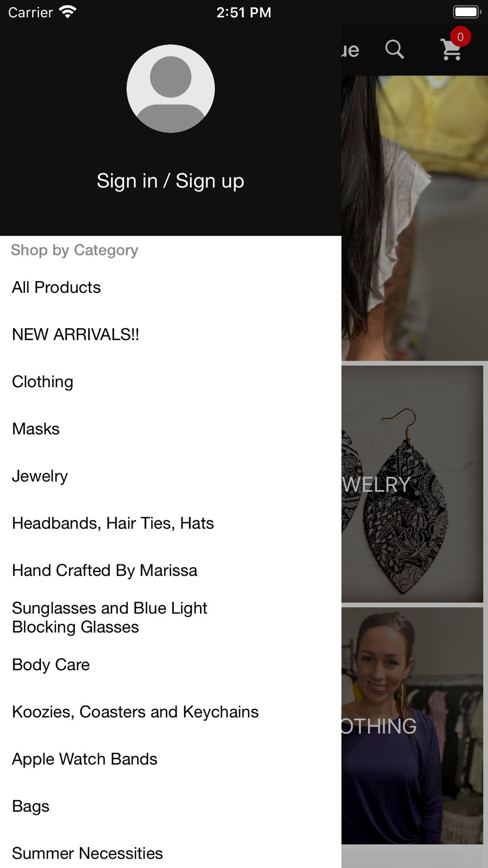Select Headbands, Hair Ties, Hats
This screenshot has width=488, height=868.
click(x=170, y=523)
